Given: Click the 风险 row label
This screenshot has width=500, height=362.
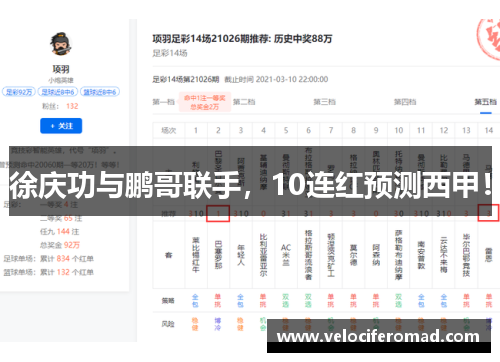Looking at the screenshot, I should (168, 324).
